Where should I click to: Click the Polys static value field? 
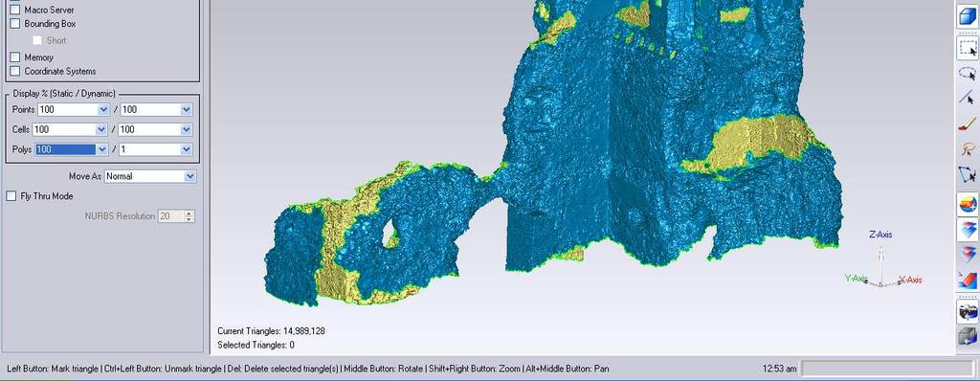click(66, 149)
